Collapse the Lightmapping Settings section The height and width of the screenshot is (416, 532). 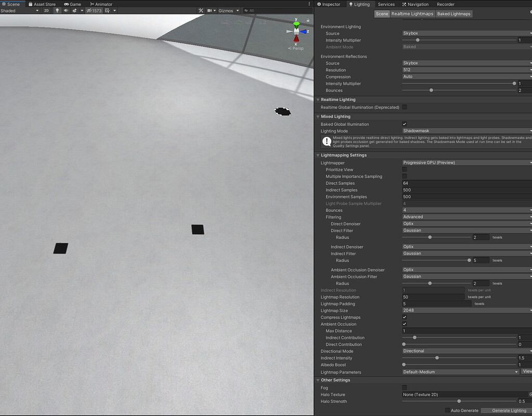coord(318,155)
